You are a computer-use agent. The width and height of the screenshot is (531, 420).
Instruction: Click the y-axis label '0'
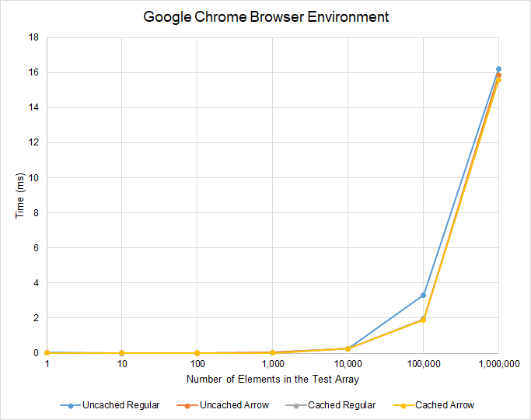(37, 353)
